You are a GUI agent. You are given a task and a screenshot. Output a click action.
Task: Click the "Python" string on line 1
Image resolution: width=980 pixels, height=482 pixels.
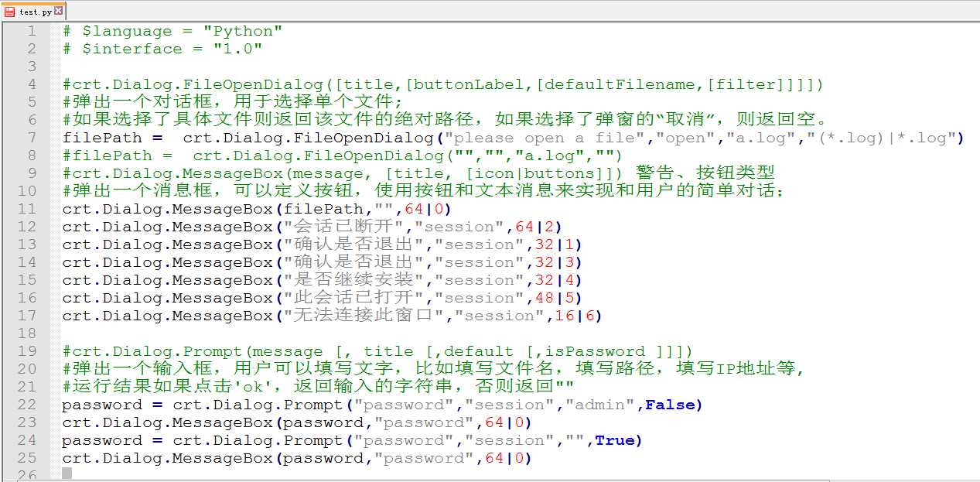tap(243, 31)
